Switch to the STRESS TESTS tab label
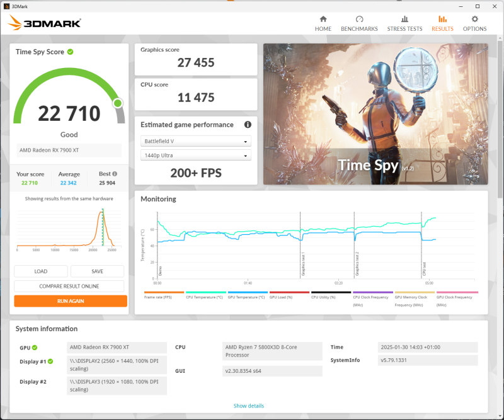The height and width of the screenshot is (420, 504). [404, 29]
